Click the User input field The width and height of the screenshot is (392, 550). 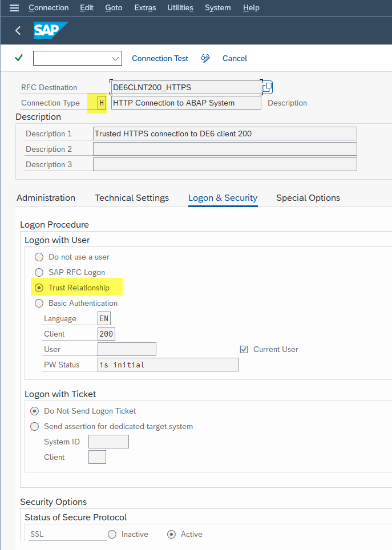coord(127,349)
